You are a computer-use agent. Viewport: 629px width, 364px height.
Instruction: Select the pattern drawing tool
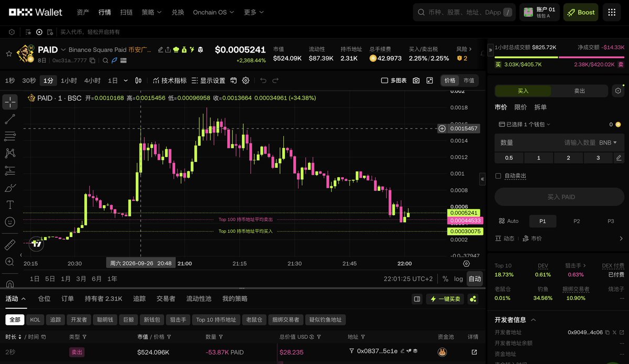10,153
